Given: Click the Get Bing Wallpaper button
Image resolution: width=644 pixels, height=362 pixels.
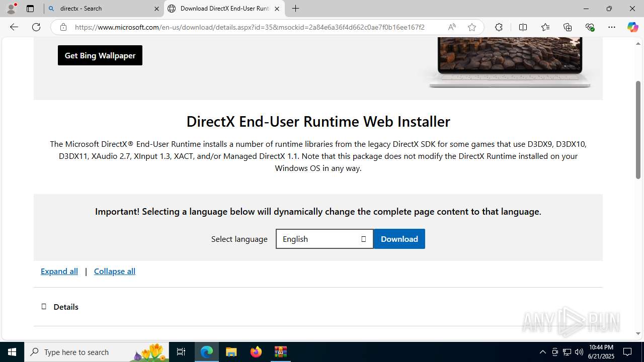Looking at the screenshot, I should pyautogui.click(x=100, y=55).
